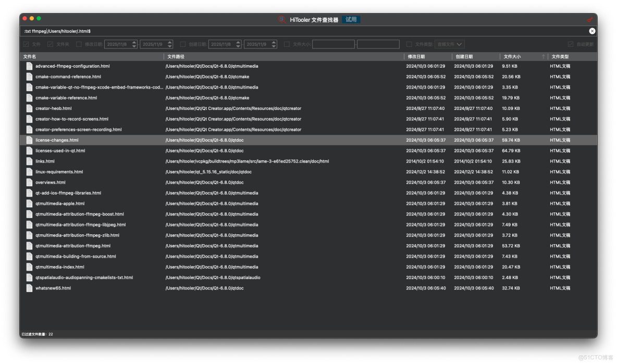Sort by the 创建日期 column header
The image size is (617, 364).
point(476,57)
